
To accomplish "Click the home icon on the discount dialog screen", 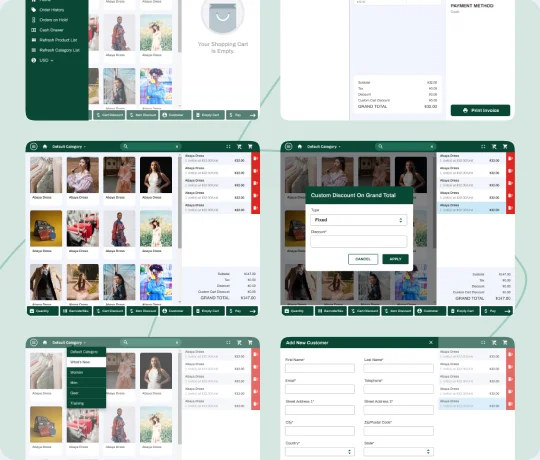I will pyautogui.click(x=300, y=147).
